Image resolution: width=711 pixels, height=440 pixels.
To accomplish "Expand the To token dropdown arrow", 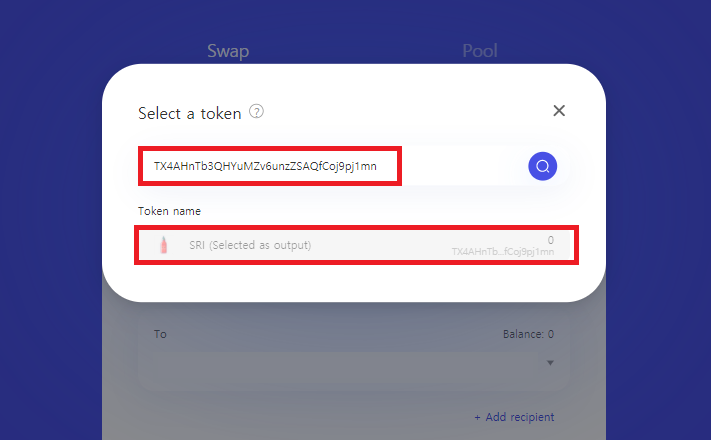I will coord(549,362).
